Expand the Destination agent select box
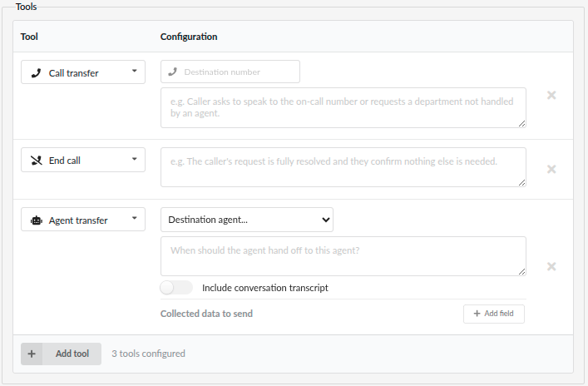This screenshot has height=386, width=588. tap(247, 220)
